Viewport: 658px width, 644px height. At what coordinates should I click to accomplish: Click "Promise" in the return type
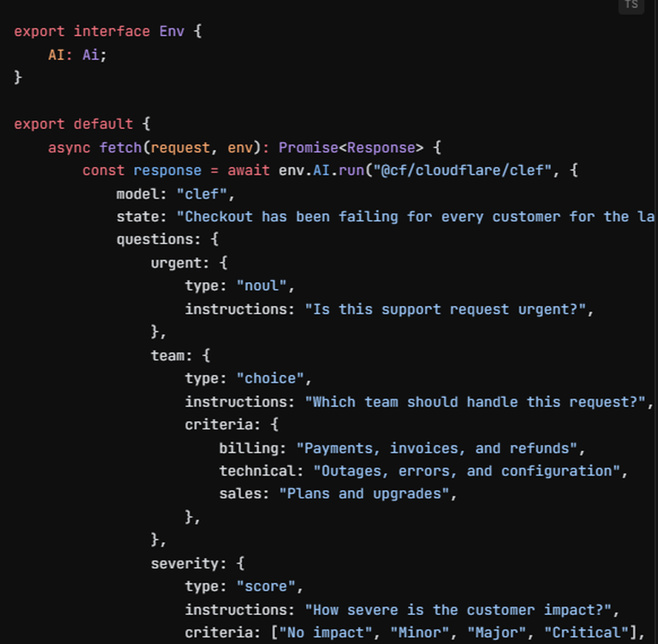coord(309,148)
